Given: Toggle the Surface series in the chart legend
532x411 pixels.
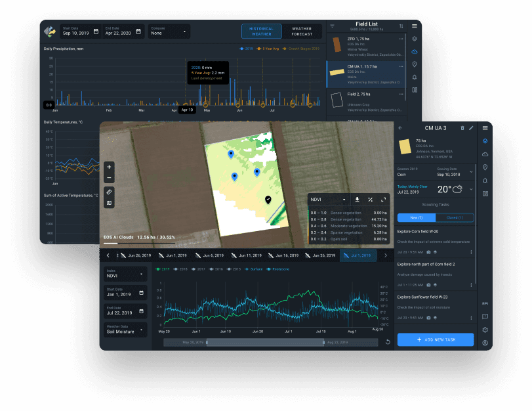Looking at the screenshot, I should coord(253,269).
